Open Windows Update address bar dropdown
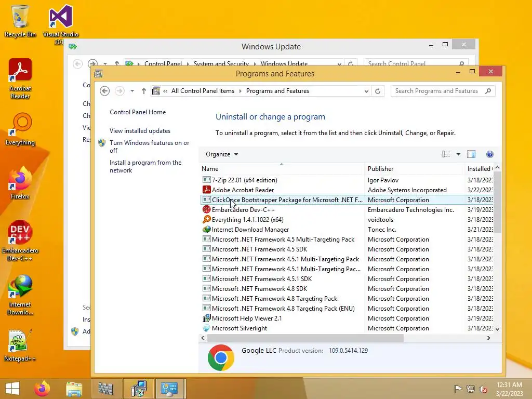The height and width of the screenshot is (399, 532). pos(339,64)
